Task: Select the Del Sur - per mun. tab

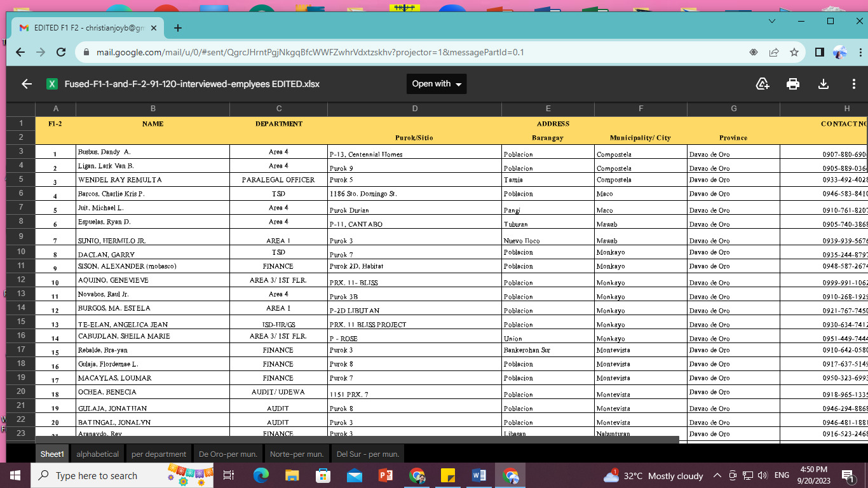Action: point(368,454)
